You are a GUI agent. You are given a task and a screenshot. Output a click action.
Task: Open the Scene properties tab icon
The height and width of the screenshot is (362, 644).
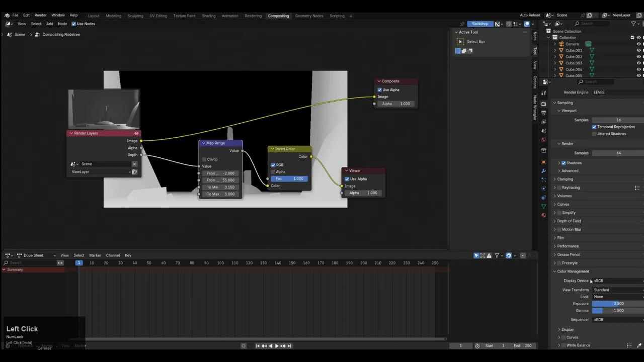pos(543,131)
